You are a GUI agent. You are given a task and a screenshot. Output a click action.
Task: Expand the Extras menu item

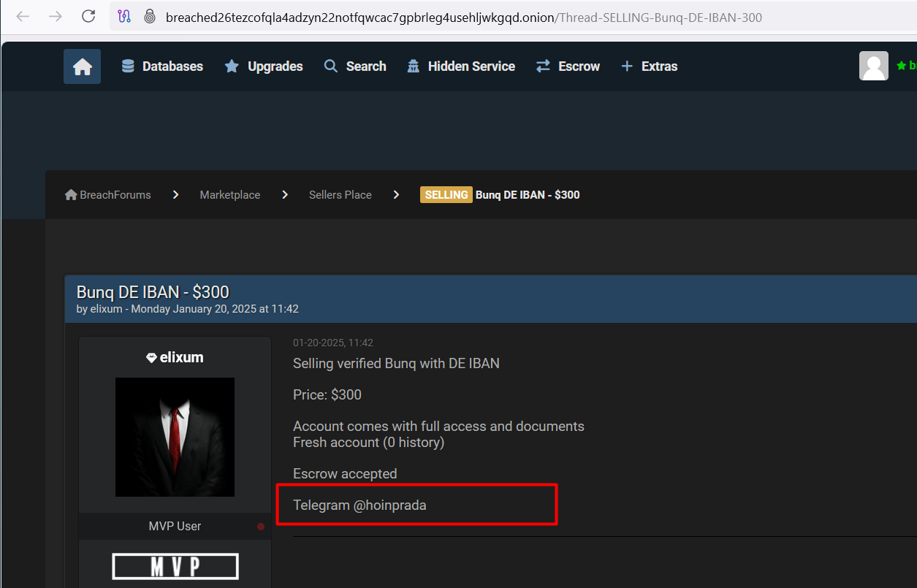click(649, 66)
